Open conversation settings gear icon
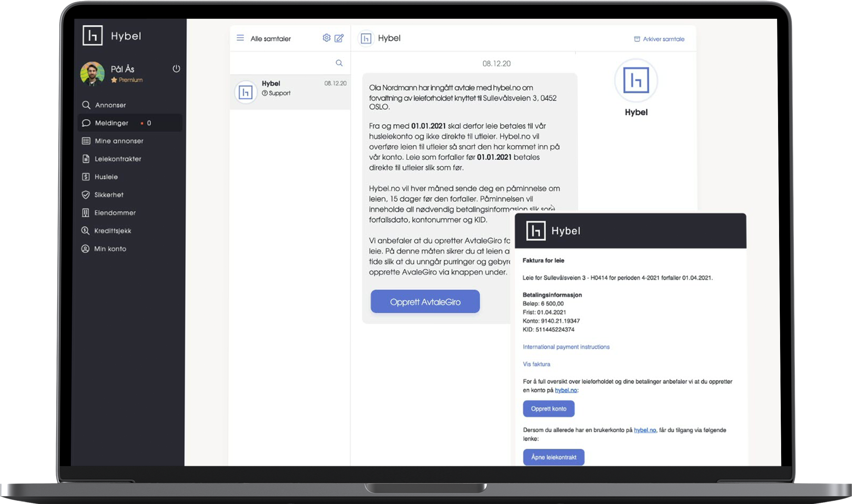The height and width of the screenshot is (504, 852). (326, 38)
